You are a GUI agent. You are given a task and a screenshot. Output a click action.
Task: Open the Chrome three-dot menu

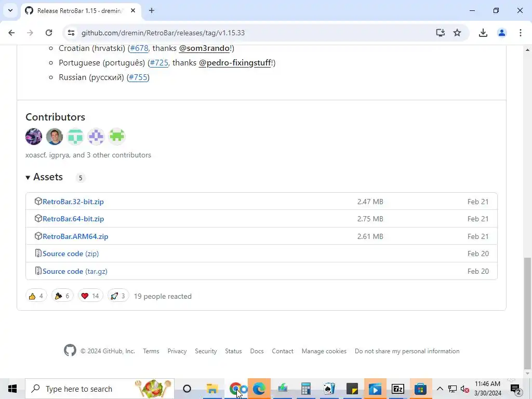[x=520, y=33]
